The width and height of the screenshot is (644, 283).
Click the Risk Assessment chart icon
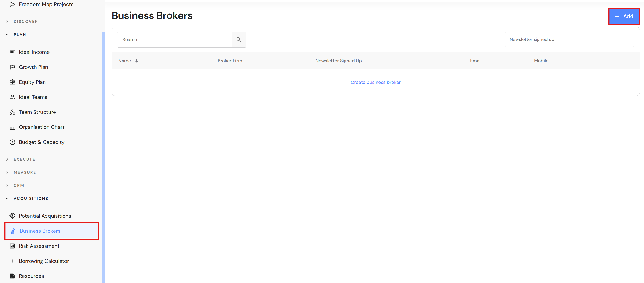pos(12,246)
